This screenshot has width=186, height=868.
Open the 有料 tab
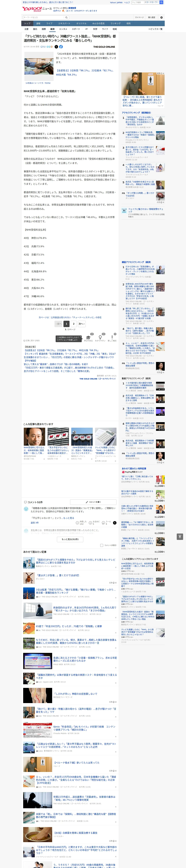coord(128,24)
